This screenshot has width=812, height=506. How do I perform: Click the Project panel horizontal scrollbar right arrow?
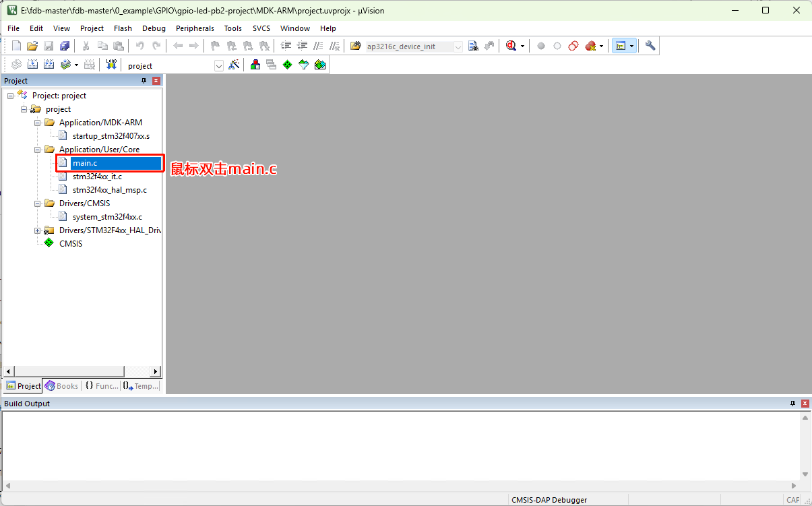point(156,371)
